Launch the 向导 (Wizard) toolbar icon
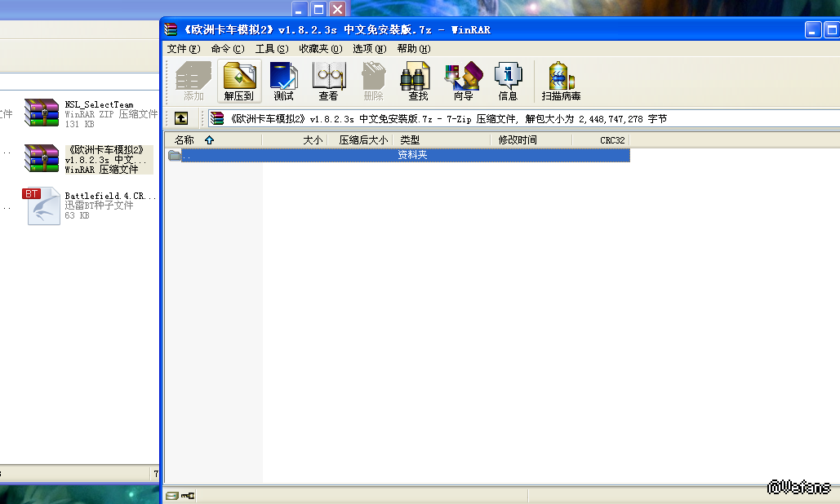Viewport: 840px width, 504px height. click(x=463, y=82)
